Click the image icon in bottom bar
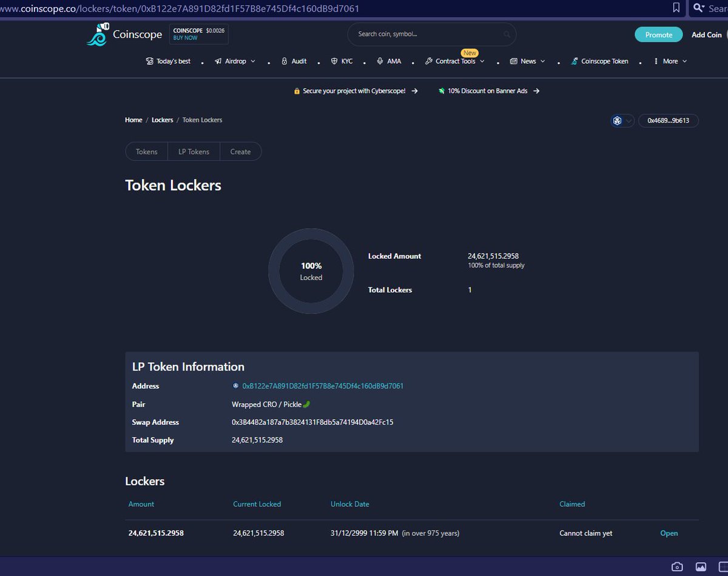Viewport: 728px width, 576px height. click(x=701, y=567)
